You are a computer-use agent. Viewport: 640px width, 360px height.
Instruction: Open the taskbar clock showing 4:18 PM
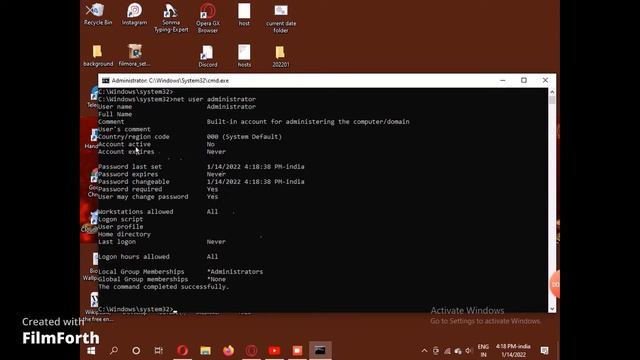coord(513,351)
